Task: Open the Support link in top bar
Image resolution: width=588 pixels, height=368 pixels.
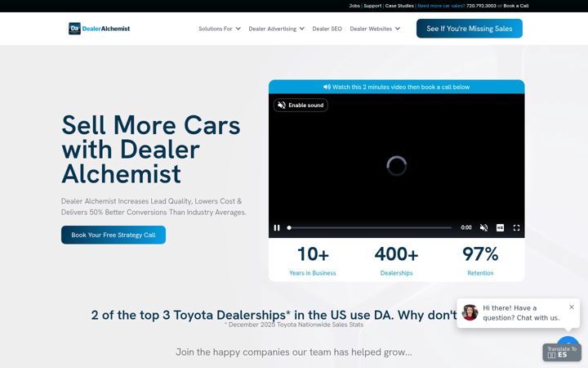Action: point(372,6)
